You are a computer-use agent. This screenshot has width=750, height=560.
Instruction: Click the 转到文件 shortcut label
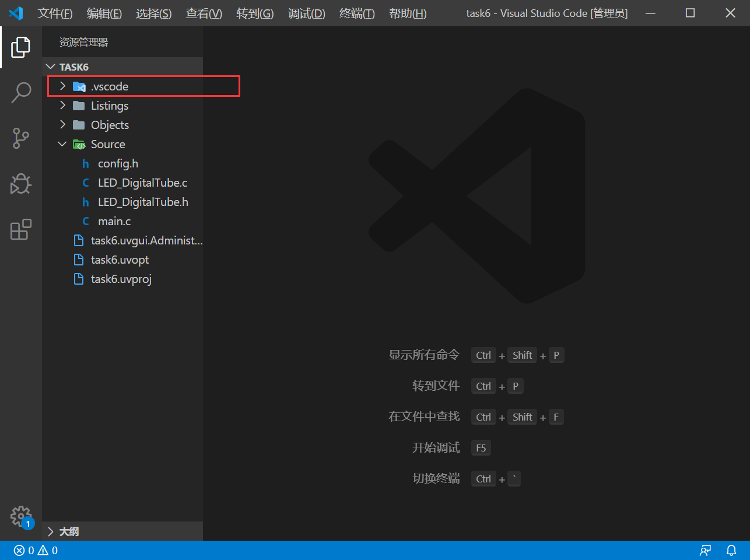(436, 386)
